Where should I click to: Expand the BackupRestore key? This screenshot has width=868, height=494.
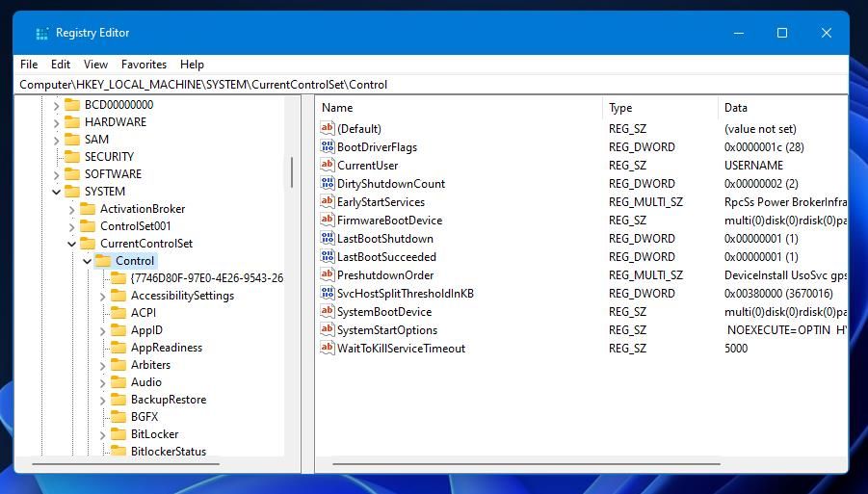[102, 400]
